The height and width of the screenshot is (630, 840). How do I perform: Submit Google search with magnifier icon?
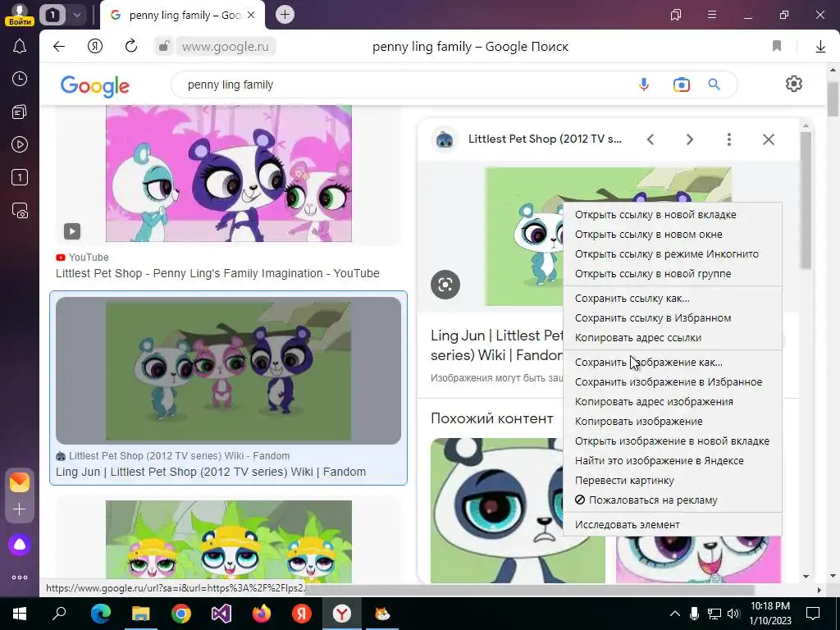tap(714, 84)
